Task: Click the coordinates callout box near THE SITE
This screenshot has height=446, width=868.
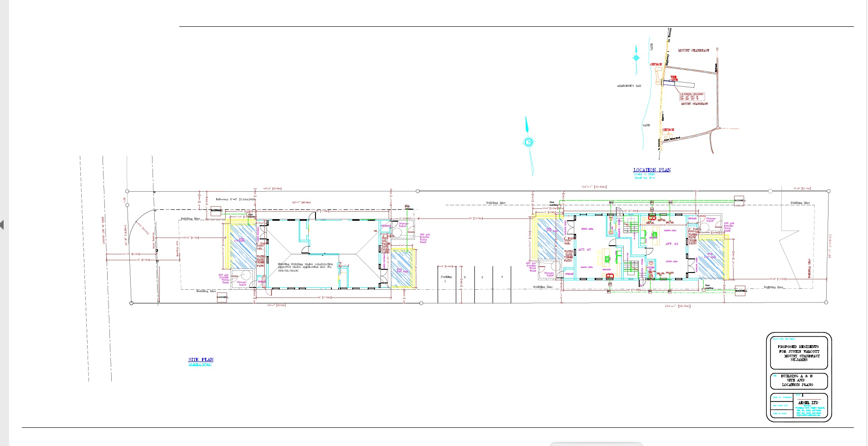Action: (x=691, y=96)
